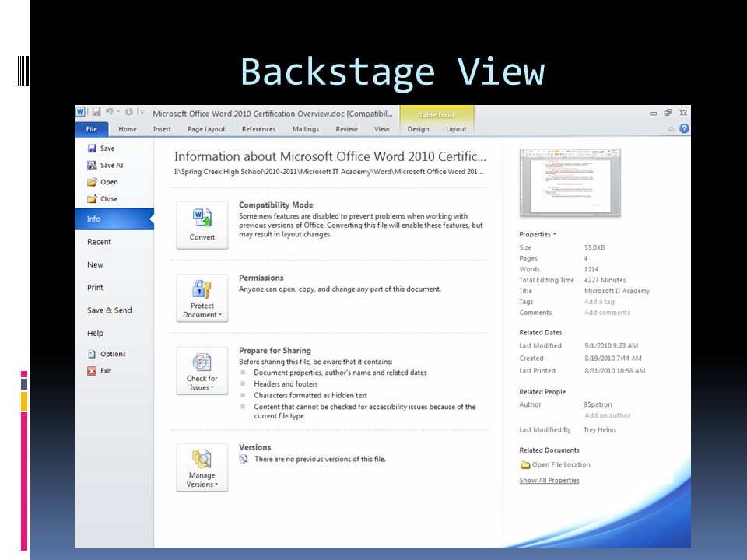The width and height of the screenshot is (747, 560).
Task: Open the Mailings tab
Action: click(x=306, y=129)
